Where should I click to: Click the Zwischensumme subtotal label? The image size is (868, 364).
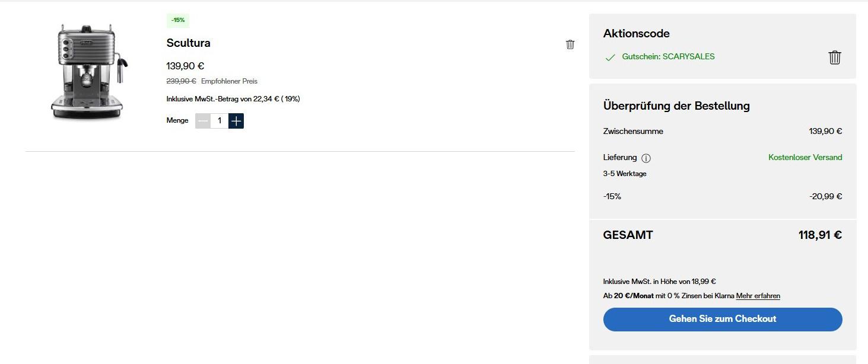[x=633, y=132]
